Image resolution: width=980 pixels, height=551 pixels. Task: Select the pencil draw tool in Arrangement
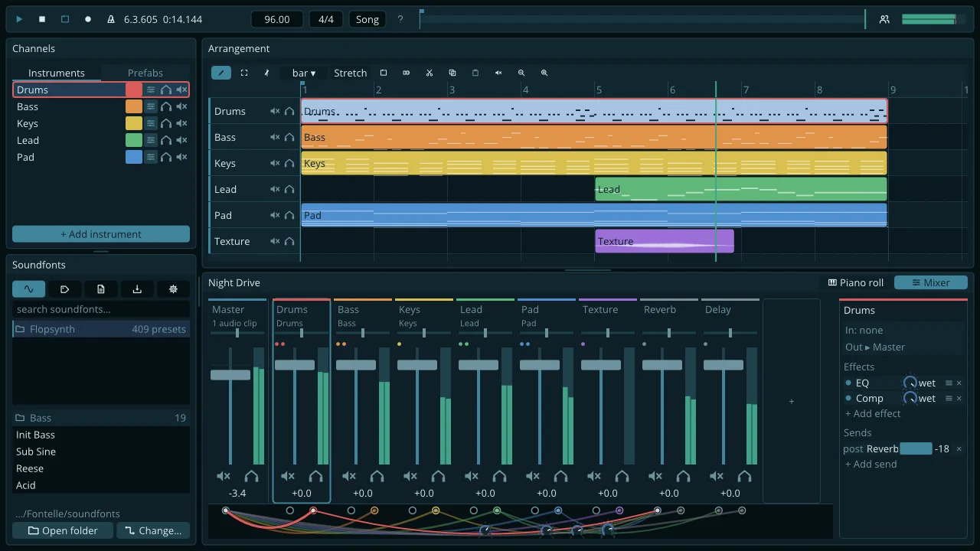point(221,73)
